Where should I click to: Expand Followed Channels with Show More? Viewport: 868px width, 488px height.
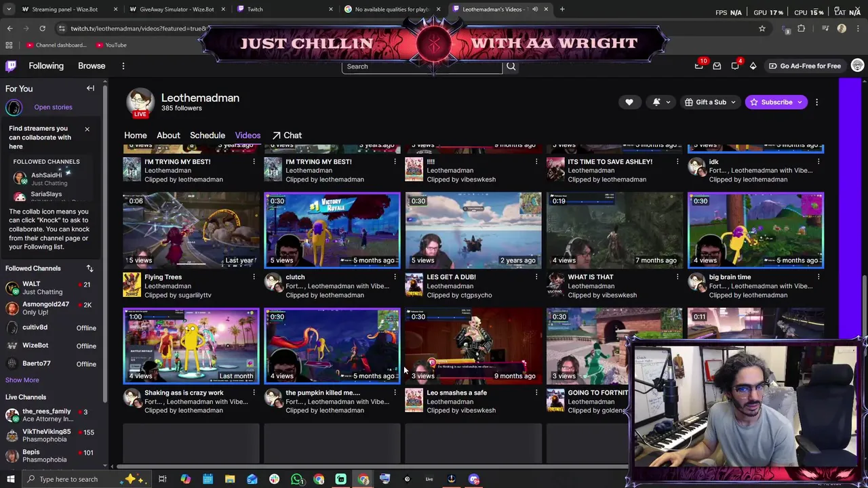click(22, 380)
